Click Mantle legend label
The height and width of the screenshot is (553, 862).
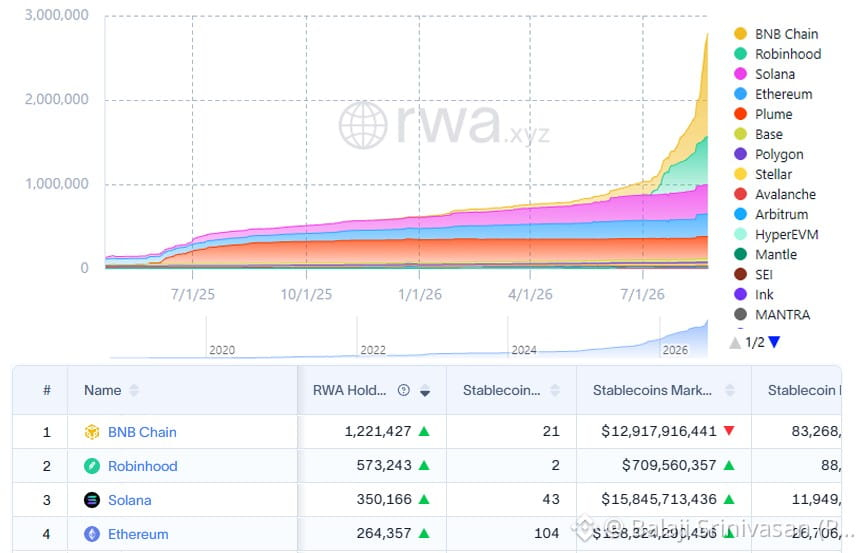[776, 255]
